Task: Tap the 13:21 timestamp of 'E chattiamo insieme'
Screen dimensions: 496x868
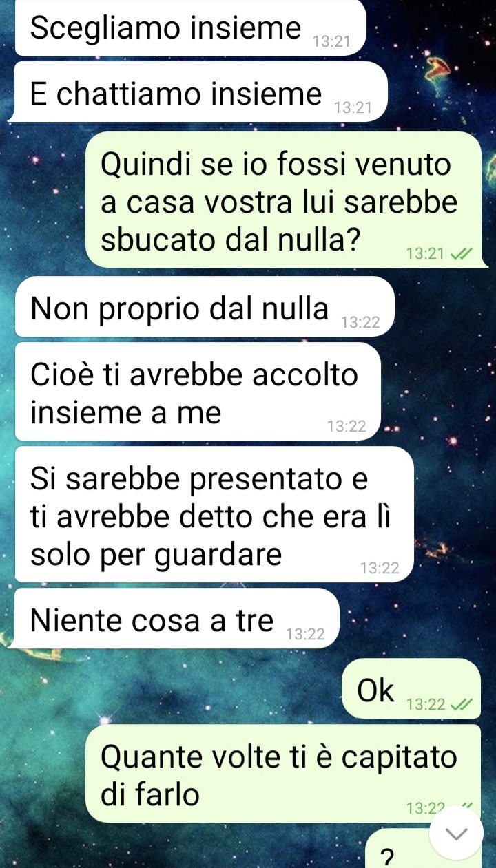Action: pyautogui.click(x=353, y=107)
